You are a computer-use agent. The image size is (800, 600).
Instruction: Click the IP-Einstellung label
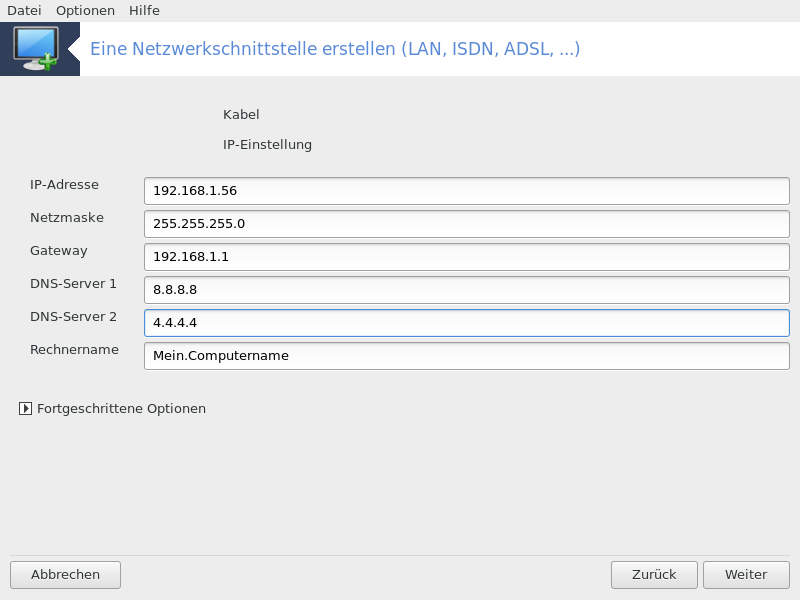click(267, 145)
